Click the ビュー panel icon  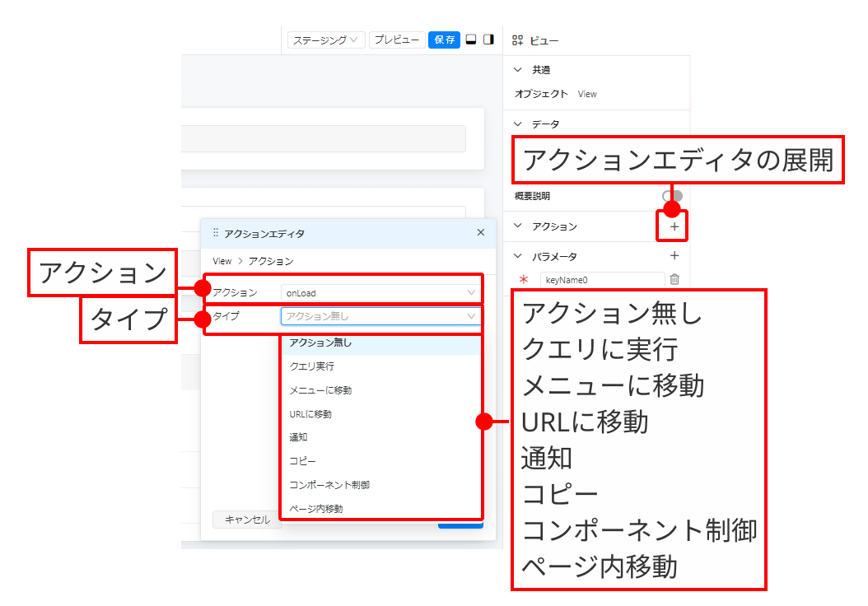click(518, 40)
